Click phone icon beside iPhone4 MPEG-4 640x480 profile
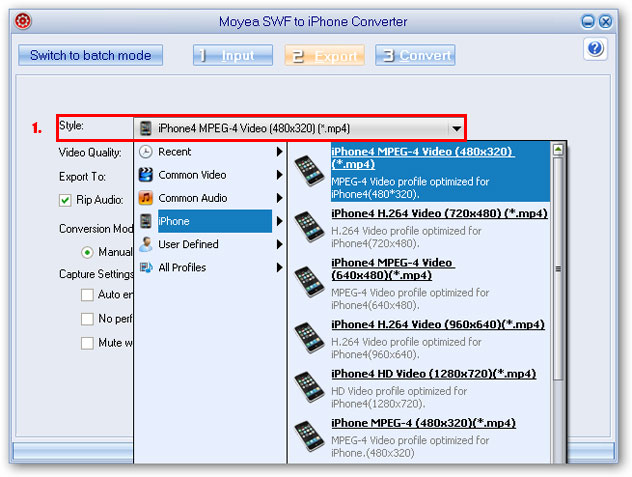This screenshot has height=477, width=632. pyautogui.click(x=309, y=282)
